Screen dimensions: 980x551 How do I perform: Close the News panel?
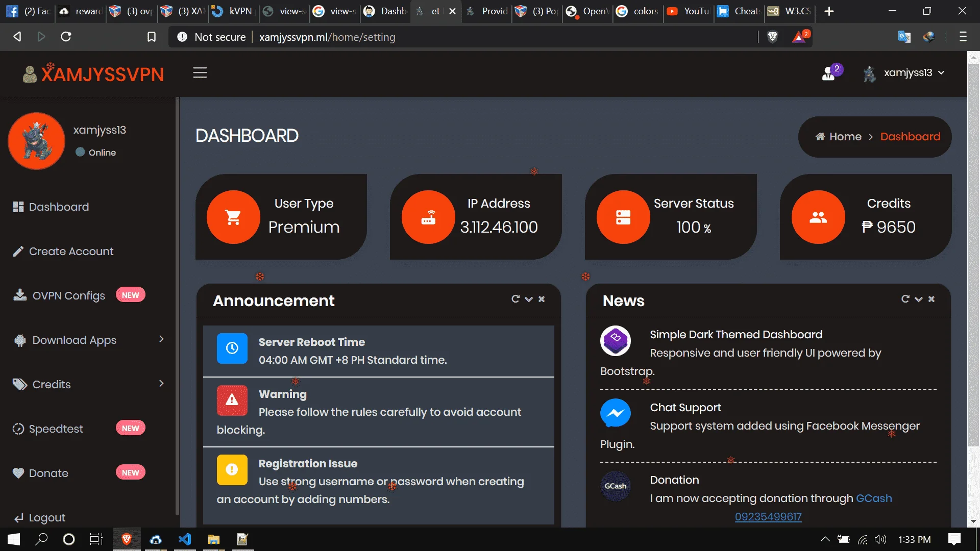tap(932, 299)
